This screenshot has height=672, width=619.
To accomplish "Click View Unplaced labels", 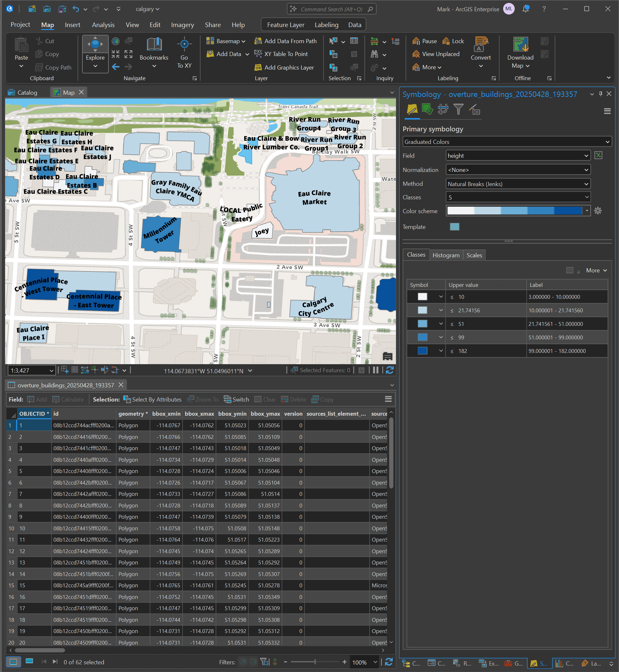I will (436, 54).
